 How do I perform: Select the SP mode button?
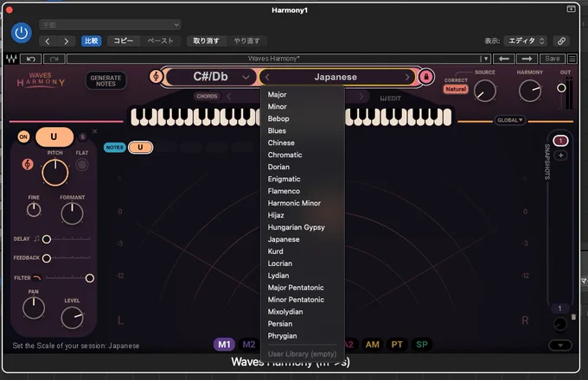coord(421,345)
